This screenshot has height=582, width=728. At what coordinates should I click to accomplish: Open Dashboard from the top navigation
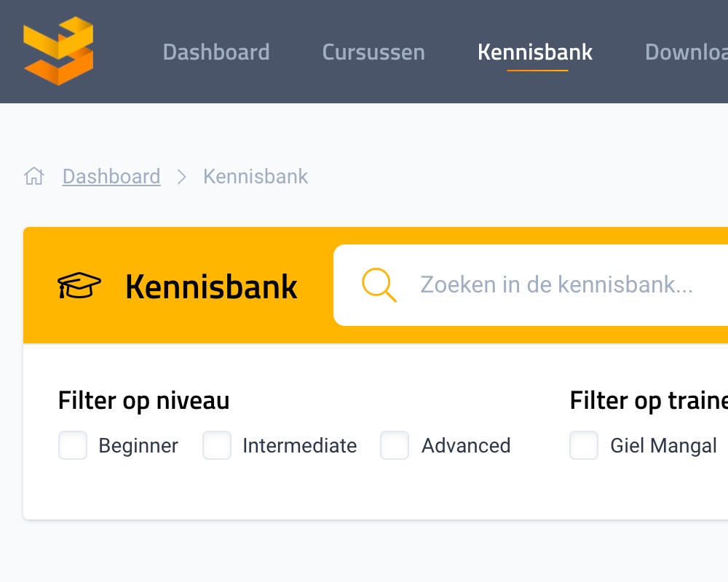tap(216, 52)
